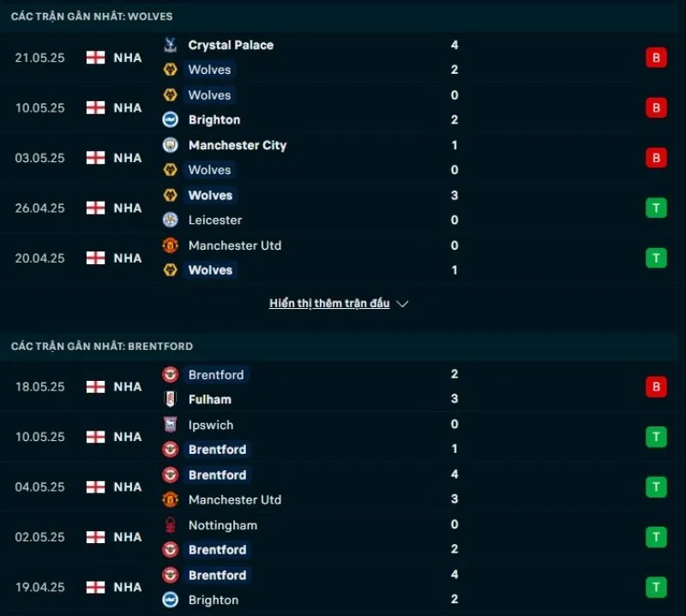The height and width of the screenshot is (616, 686).
Task: Click the Crystal Palace club crest icon
Action: point(169,45)
